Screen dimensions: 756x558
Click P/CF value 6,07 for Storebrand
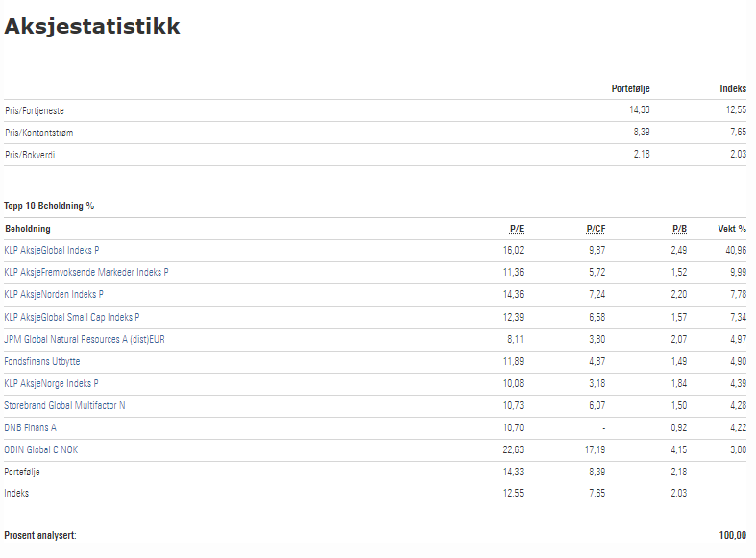(x=597, y=405)
